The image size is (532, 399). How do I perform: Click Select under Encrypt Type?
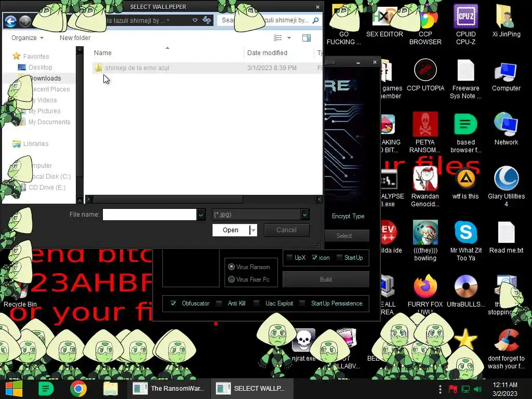click(x=344, y=235)
